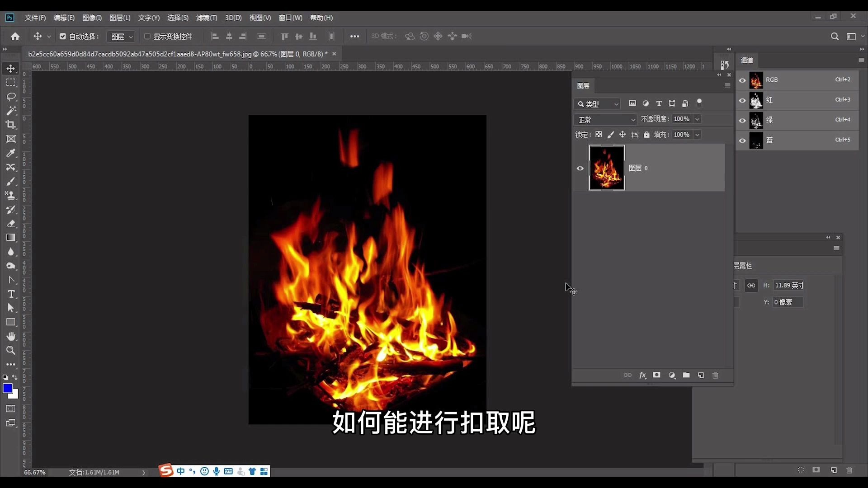Click the 图层 0 thumbnail
Screen dimensions: 868x488
tap(607, 168)
